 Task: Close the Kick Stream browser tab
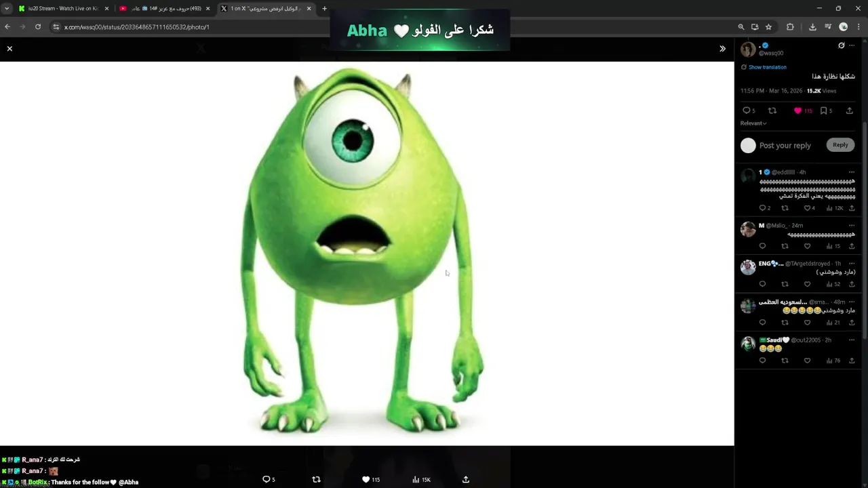[x=106, y=8]
